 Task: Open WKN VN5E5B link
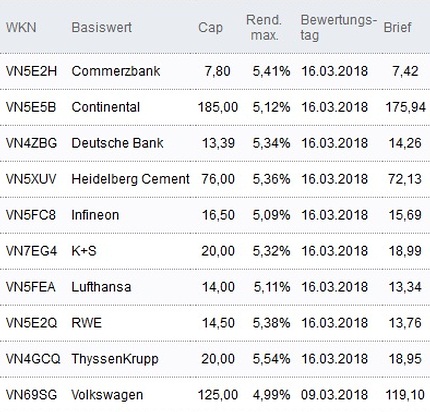coord(31,107)
